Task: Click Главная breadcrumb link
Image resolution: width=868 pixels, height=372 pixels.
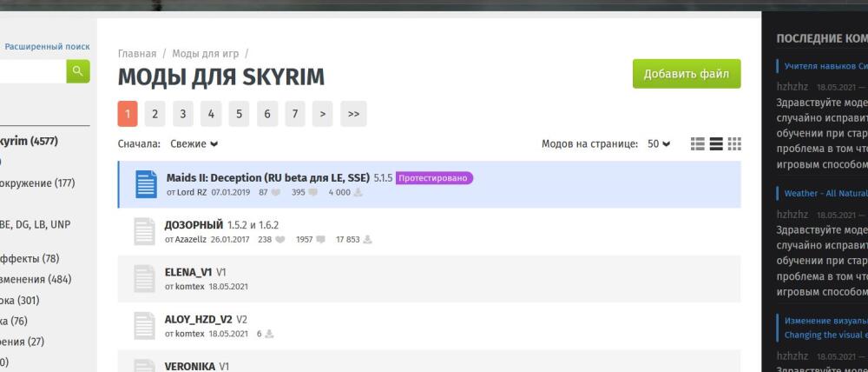Action: pyautogui.click(x=137, y=54)
